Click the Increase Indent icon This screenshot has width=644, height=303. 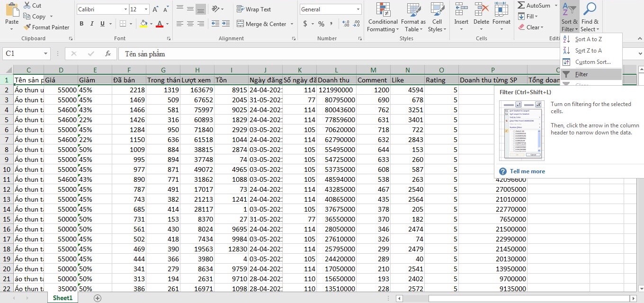tap(226, 24)
